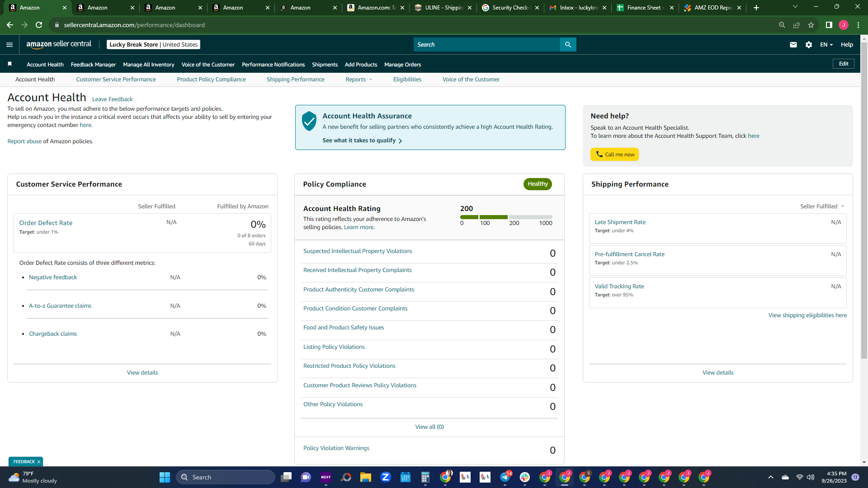Viewport: 868px width, 488px height.
Task: Show hidden system tray icons
Action: point(771,477)
